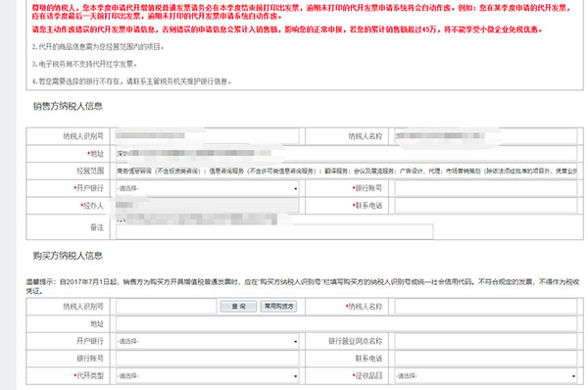
Task: Click the 经营范围 text field
Action: [x=346, y=171]
